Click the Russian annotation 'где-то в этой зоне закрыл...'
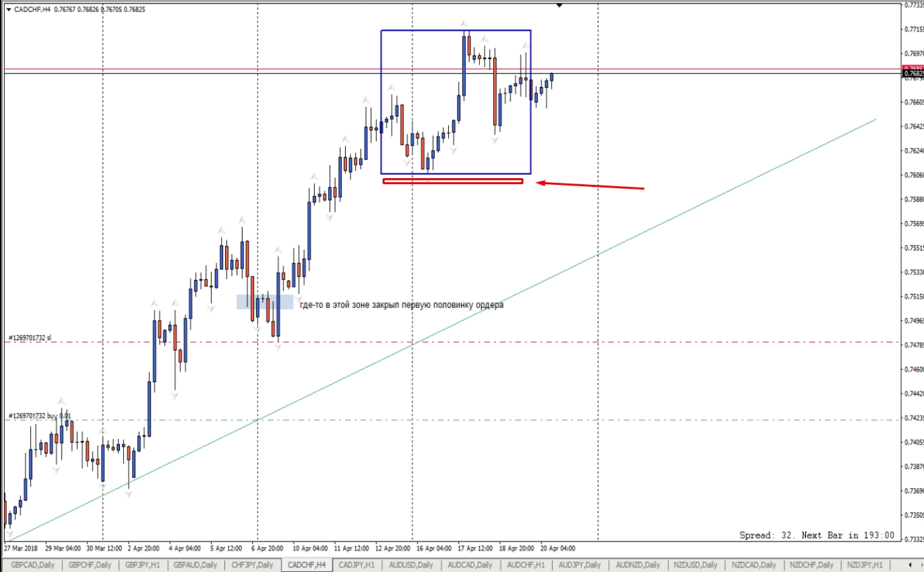Viewport: 924px width, 572px height. (x=401, y=305)
